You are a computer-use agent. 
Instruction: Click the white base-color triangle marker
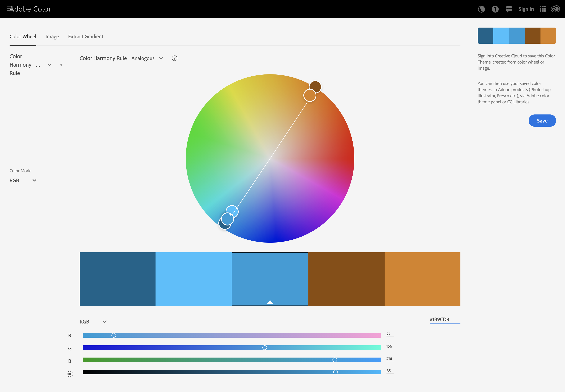[x=270, y=302]
